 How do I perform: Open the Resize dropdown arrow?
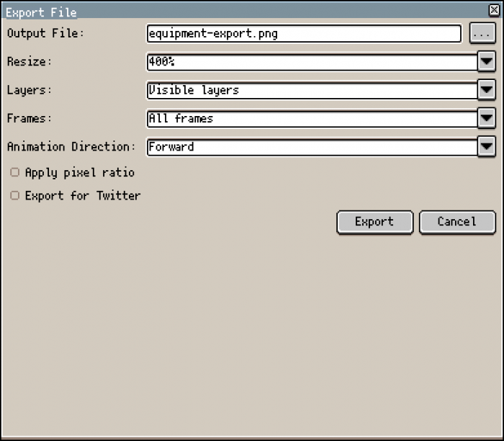point(487,62)
